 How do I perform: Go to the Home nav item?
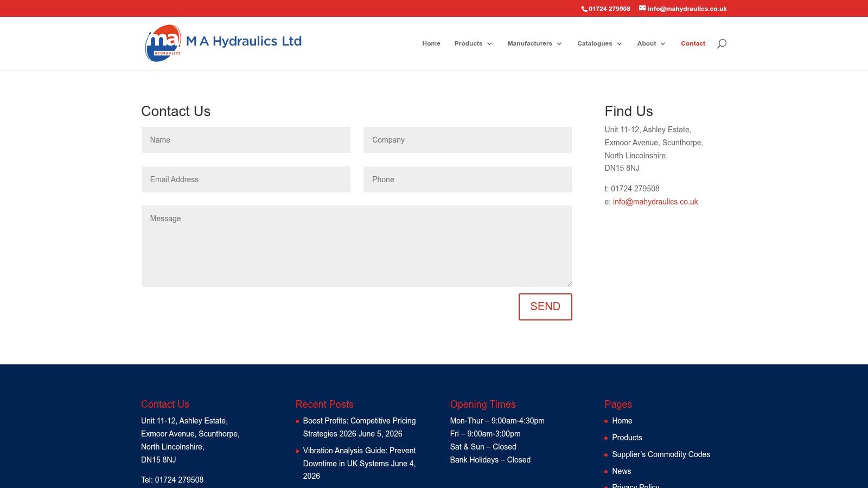[431, 43]
